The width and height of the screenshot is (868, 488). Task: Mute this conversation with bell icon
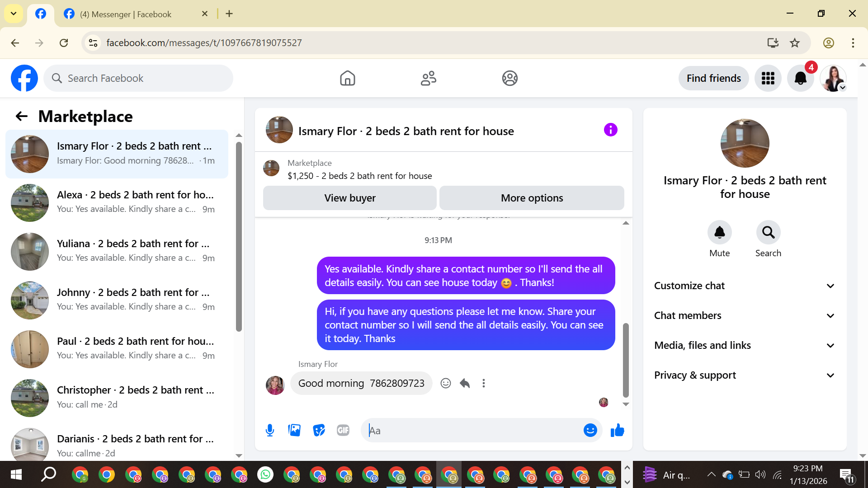[719, 232]
